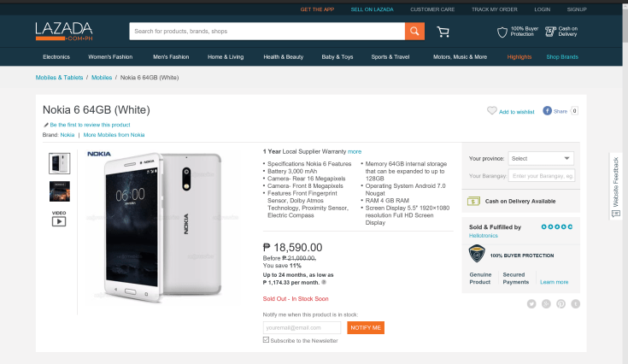Open Hellotronics seller link
Image resolution: width=628 pixels, height=364 pixels.
(x=484, y=234)
